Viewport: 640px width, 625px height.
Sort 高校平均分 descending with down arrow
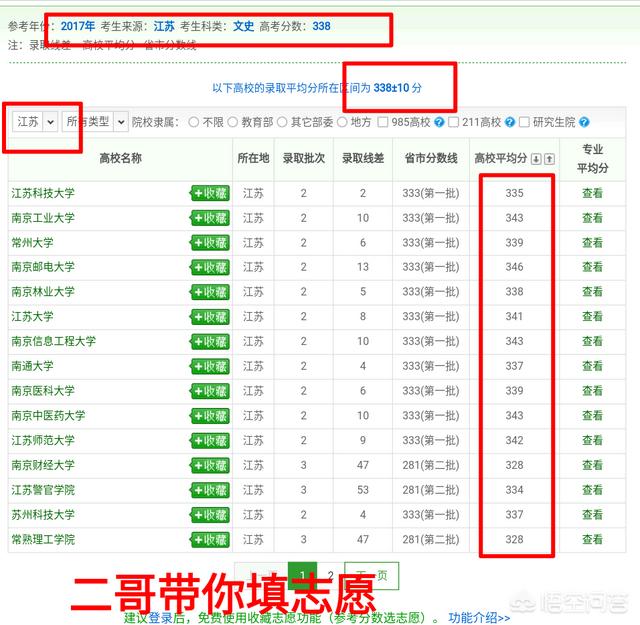pyautogui.click(x=536, y=159)
